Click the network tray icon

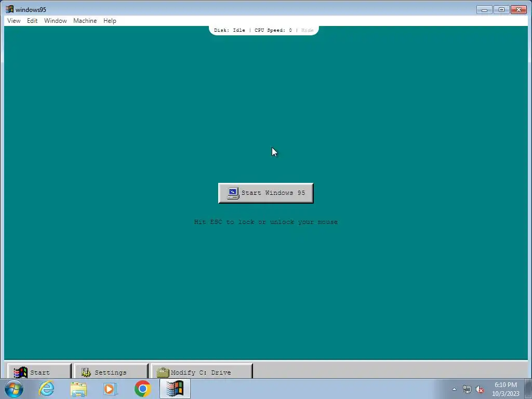click(x=467, y=390)
